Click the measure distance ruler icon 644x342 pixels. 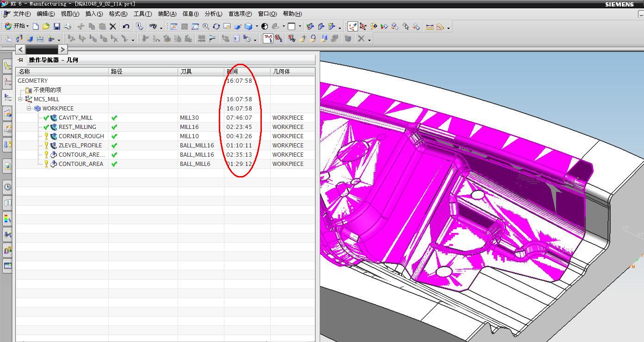[429, 26]
